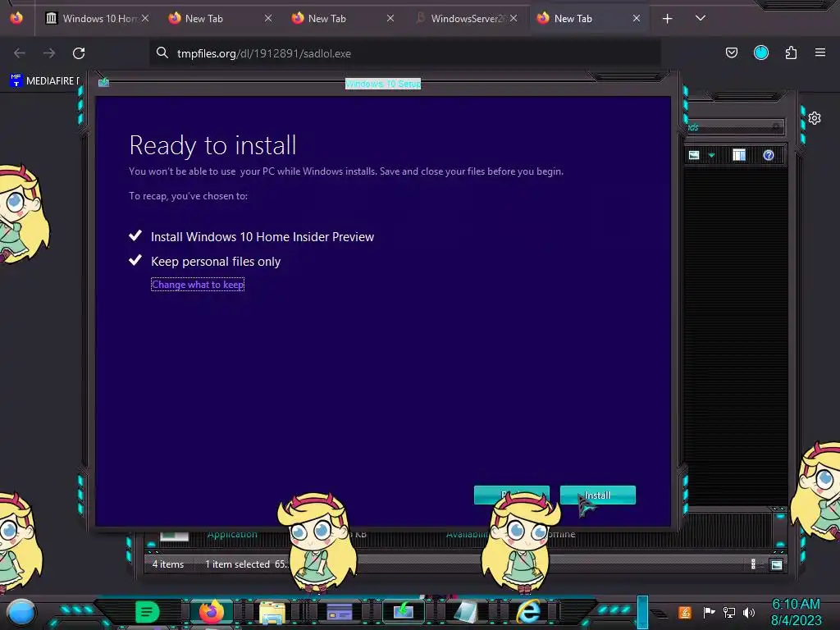
Task: Reload the current page
Action: coord(79,53)
